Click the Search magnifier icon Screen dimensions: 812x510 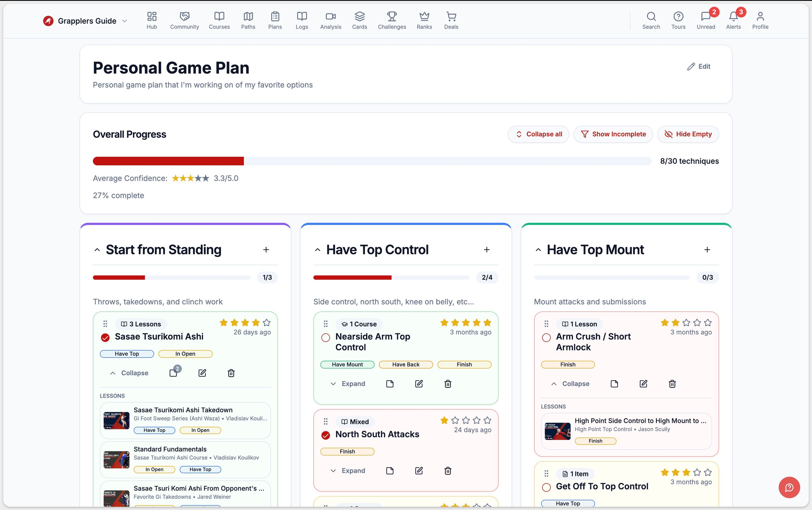click(x=651, y=16)
